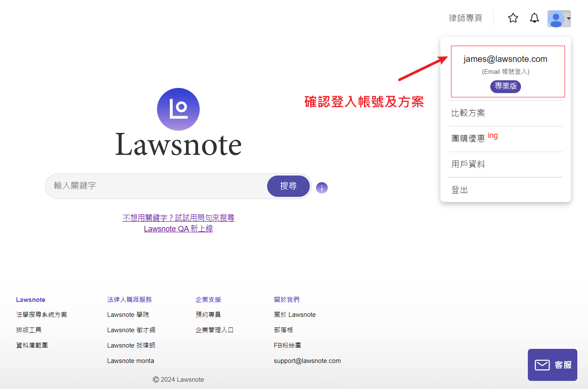Open Lawsnote QA 新上線 link
Viewport: 588px width, 389px height.
(178, 228)
